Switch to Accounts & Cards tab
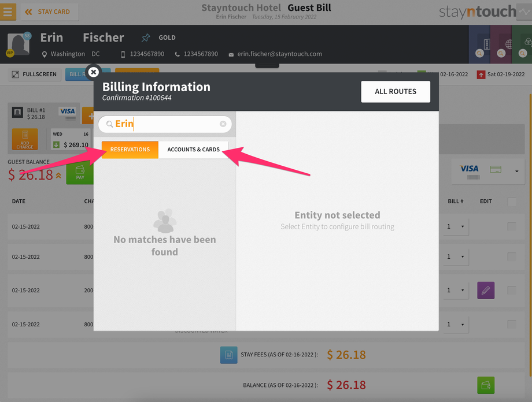This screenshot has height=402, width=532. pos(193,150)
